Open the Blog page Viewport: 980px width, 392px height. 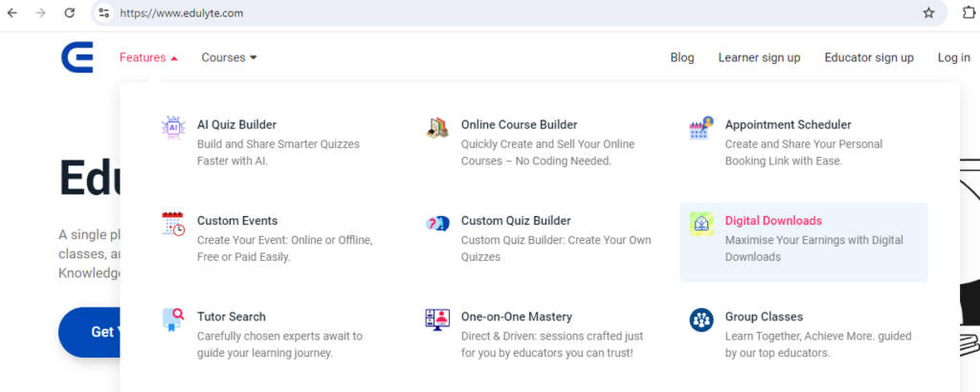(681, 57)
